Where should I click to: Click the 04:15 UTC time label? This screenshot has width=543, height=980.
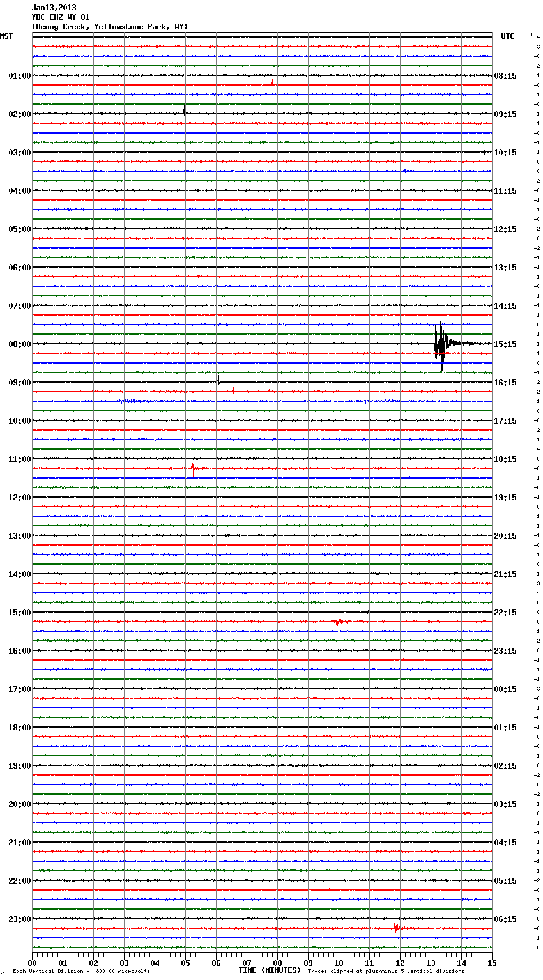(505, 843)
